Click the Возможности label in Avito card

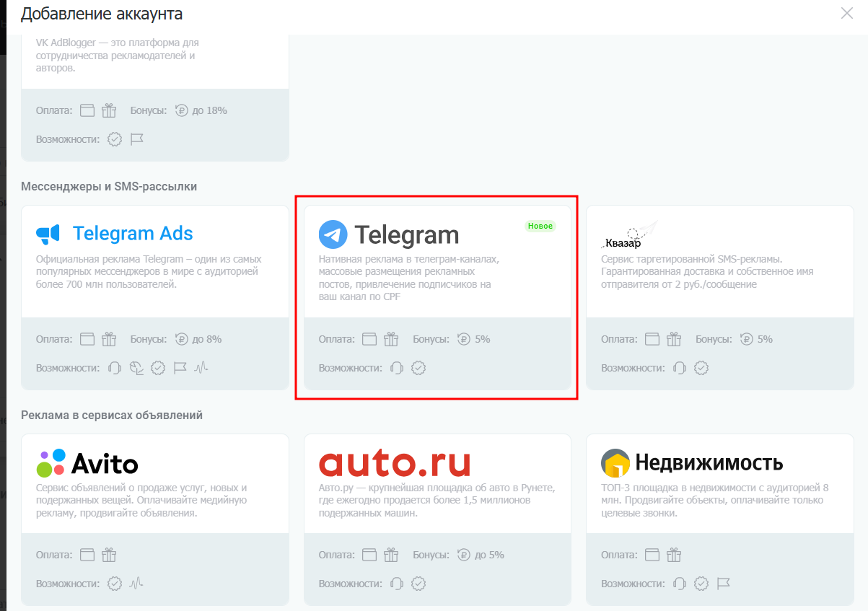(x=68, y=583)
